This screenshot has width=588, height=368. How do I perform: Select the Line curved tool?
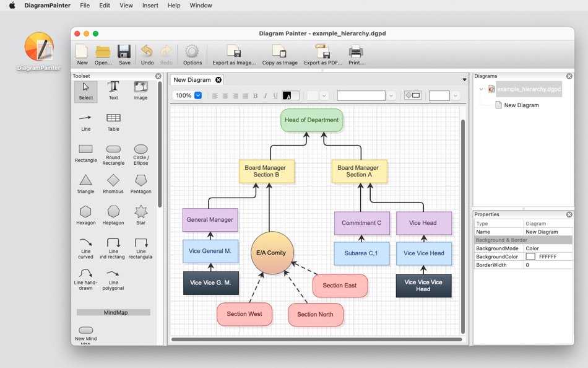pyautogui.click(x=85, y=248)
